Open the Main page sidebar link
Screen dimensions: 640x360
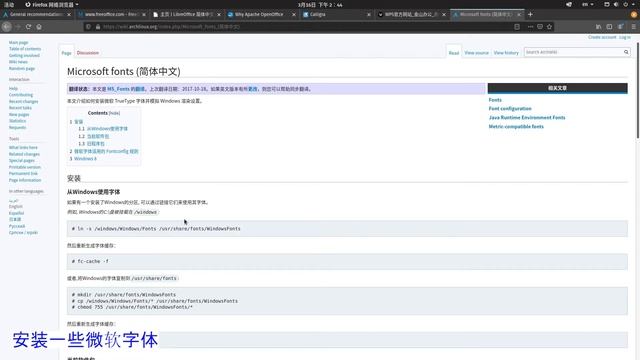click(x=18, y=42)
